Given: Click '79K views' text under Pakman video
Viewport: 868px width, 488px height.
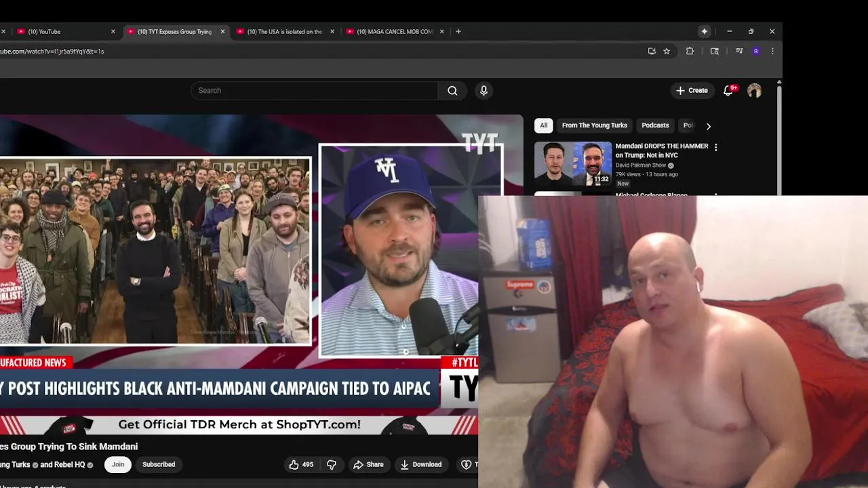Looking at the screenshot, I should click(x=629, y=174).
